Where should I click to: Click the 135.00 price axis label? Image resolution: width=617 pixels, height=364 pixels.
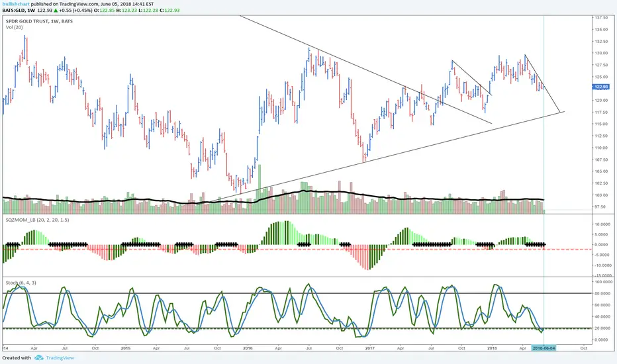[600, 30]
